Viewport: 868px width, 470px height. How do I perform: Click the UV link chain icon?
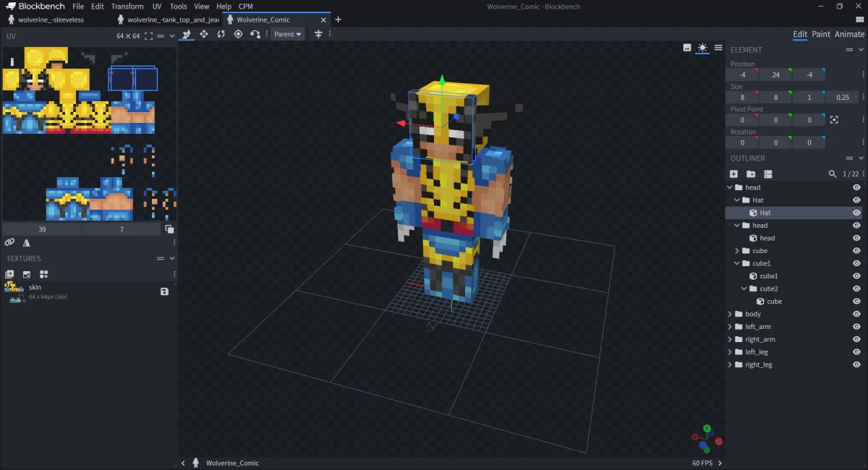point(9,243)
